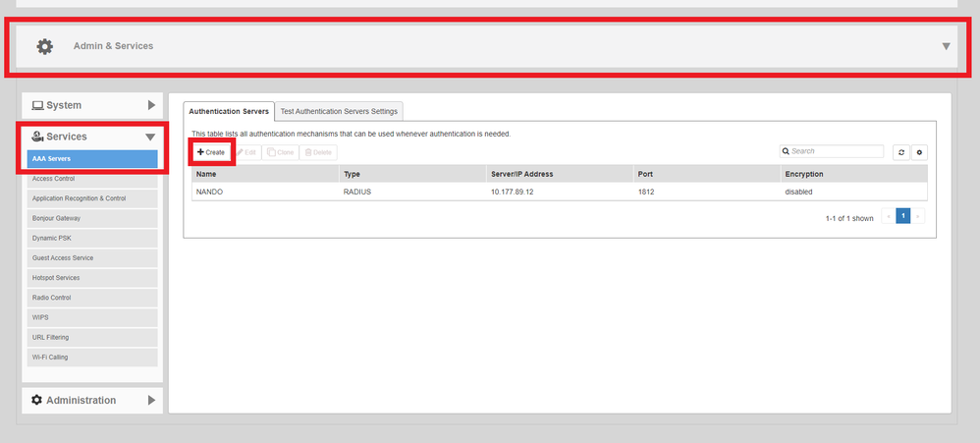Click the Services section icon

point(37,137)
